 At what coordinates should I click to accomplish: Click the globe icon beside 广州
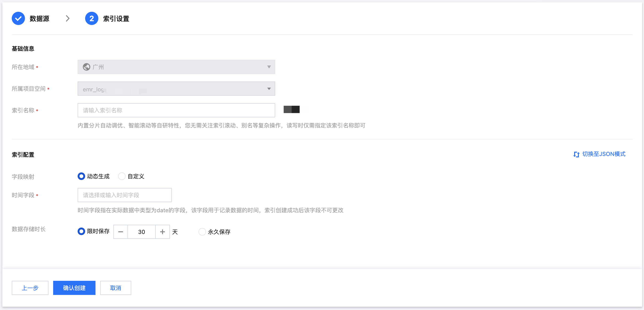pyautogui.click(x=87, y=67)
